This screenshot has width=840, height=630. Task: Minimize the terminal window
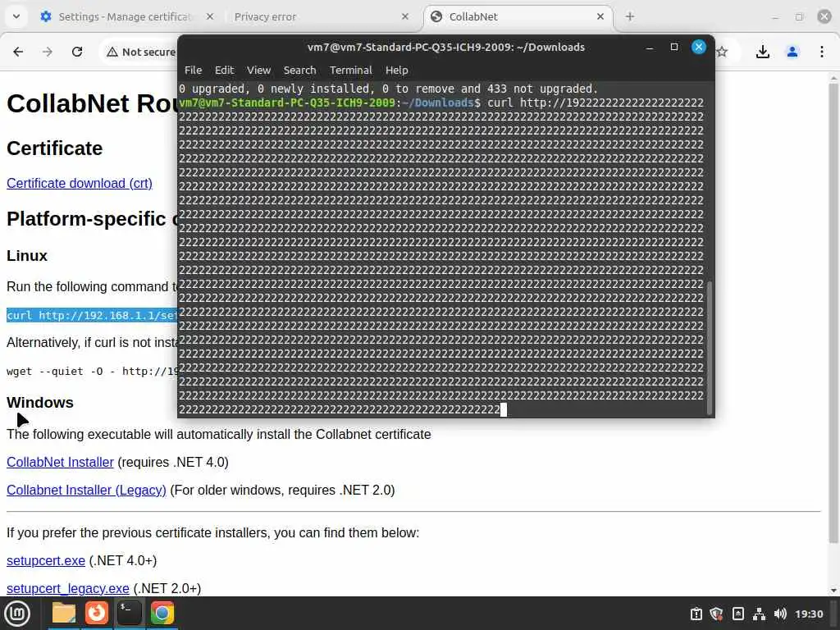[650, 47]
